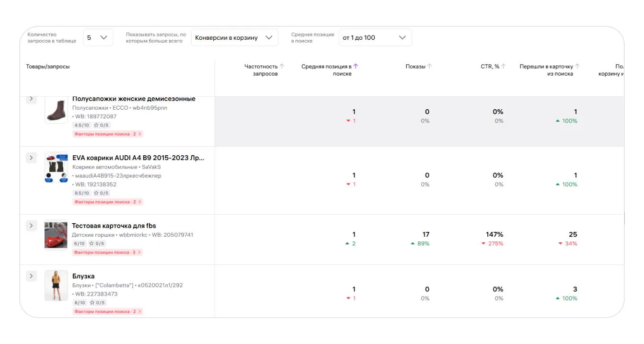Click rating star on Тестовая карточка row
The image size is (644, 344).
click(92, 244)
